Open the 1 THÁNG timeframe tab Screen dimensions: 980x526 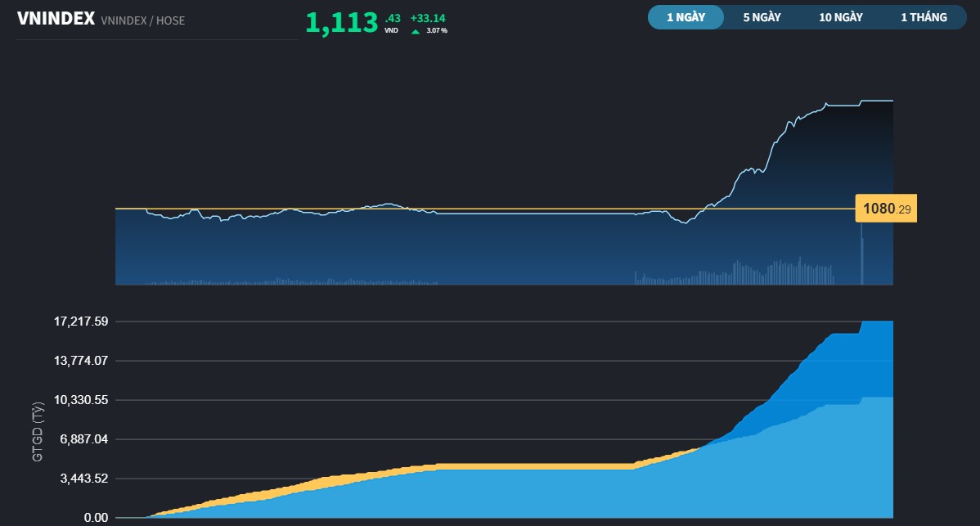pyautogui.click(x=924, y=17)
